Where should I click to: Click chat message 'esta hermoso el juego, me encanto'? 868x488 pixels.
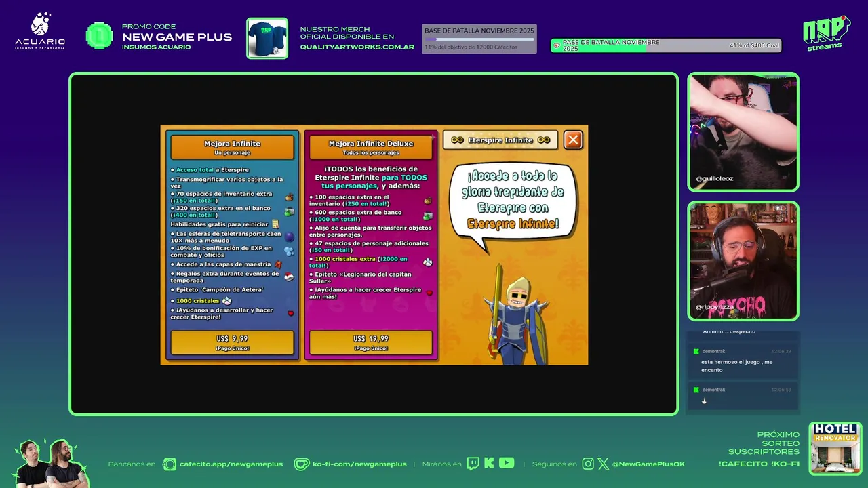(x=737, y=366)
